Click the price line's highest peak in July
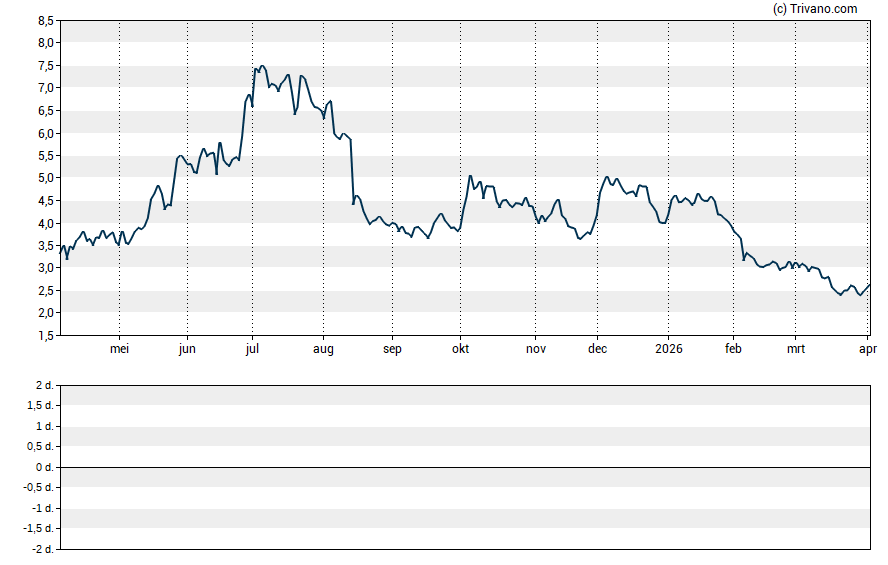Viewport: 888px width, 565px height. click(x=262, y=66)
